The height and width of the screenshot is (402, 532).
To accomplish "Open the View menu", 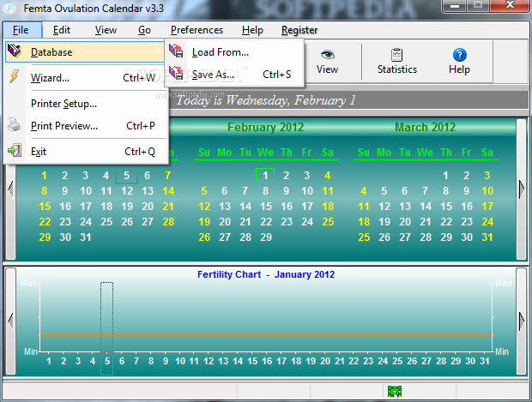I will [x=106, y=30].
